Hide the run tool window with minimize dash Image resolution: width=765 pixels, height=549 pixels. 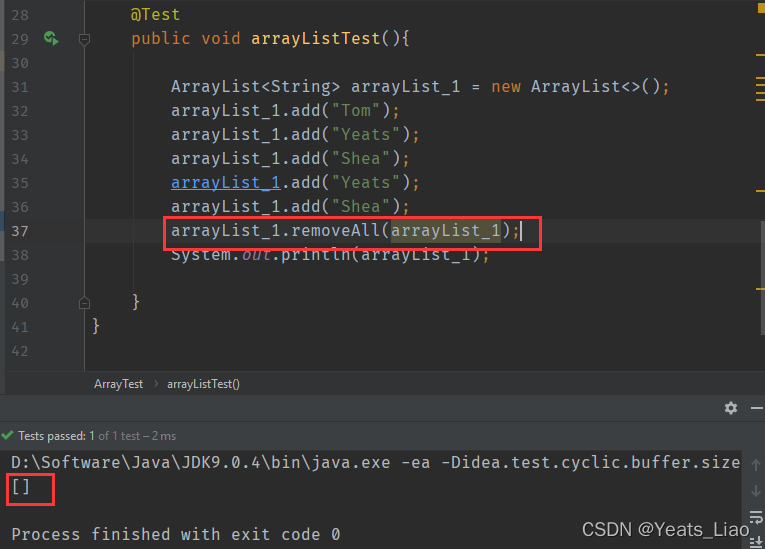[x=757, y=408]
